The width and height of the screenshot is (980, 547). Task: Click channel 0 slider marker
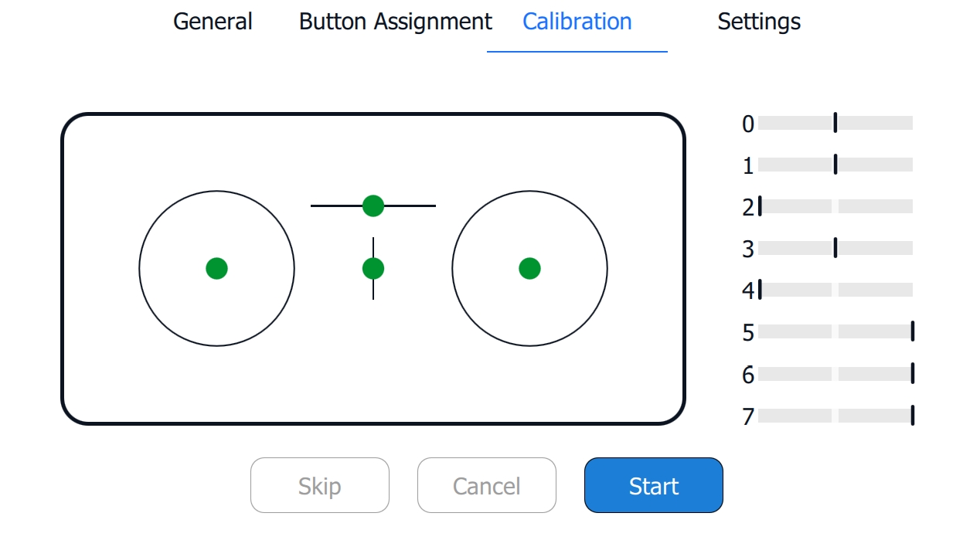click(835, 122)
